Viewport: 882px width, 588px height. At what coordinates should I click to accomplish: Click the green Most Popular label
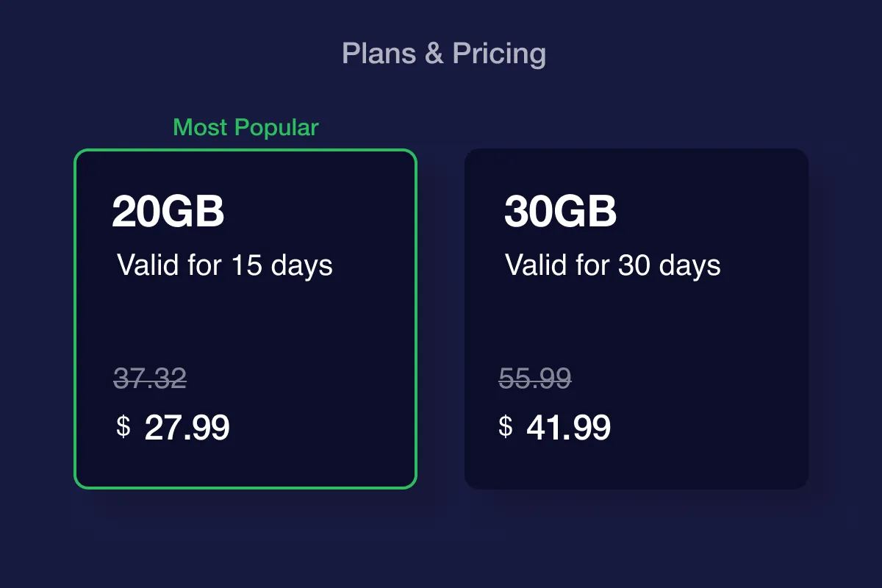(x=245, y=127)
